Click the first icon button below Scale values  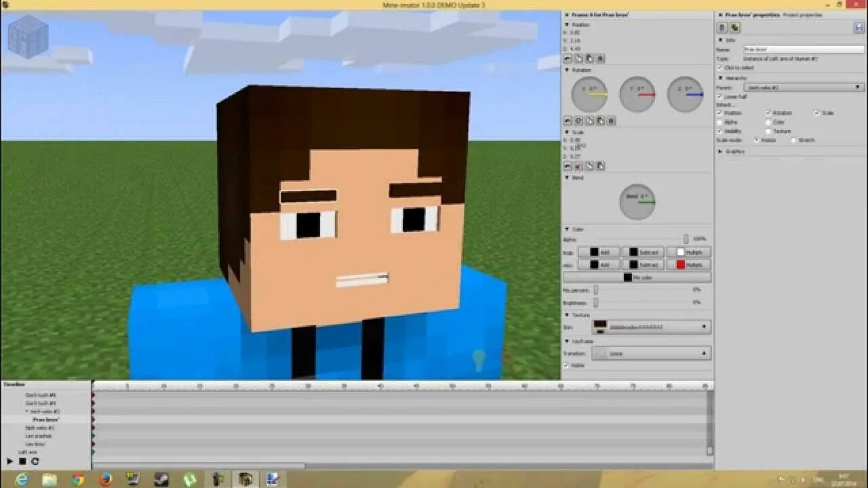coord(568,166)
